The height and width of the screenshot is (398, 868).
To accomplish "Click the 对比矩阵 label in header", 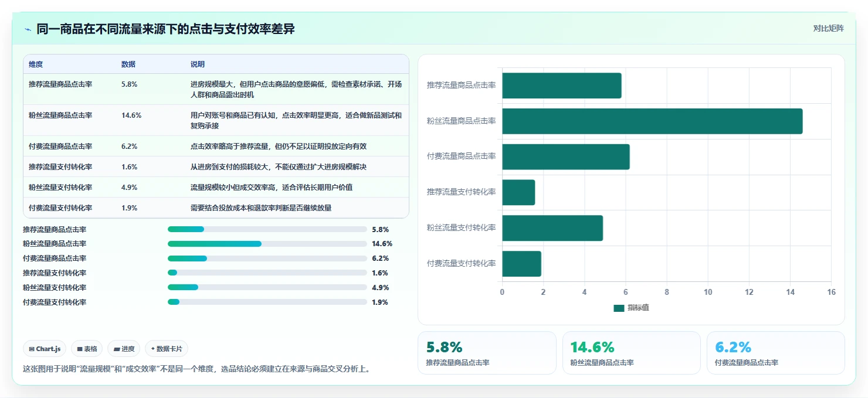I will 829,29.
